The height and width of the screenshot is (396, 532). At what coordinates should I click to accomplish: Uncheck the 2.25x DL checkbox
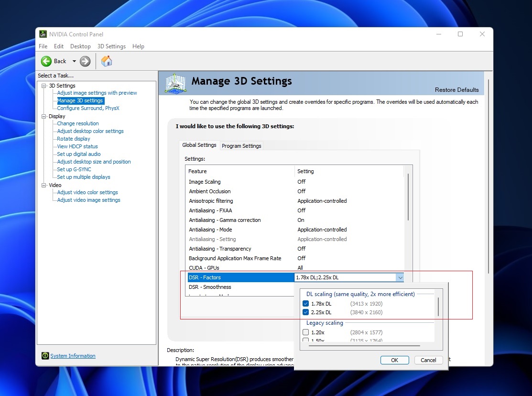pyautogui.click(x=306, y=312)
